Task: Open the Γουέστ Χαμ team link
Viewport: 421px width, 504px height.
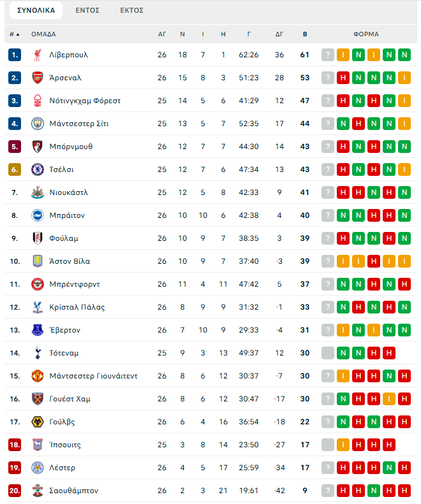Action: 70,399
